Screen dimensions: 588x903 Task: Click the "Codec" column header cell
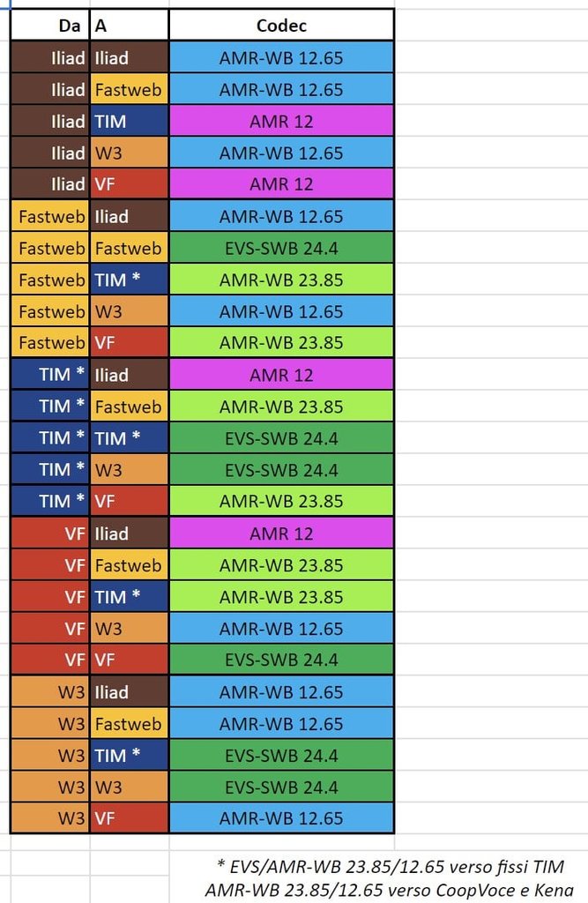coord(281,26)
